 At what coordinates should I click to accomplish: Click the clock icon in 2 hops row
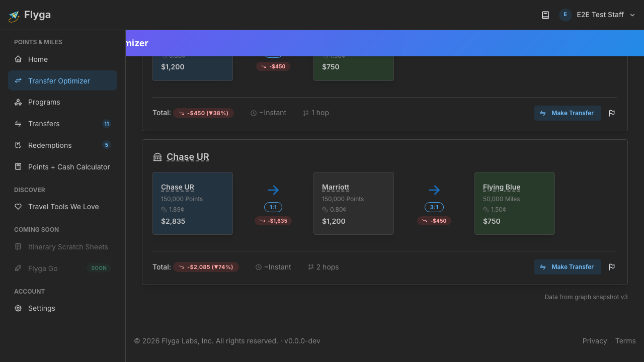click(x=259, y=267)
